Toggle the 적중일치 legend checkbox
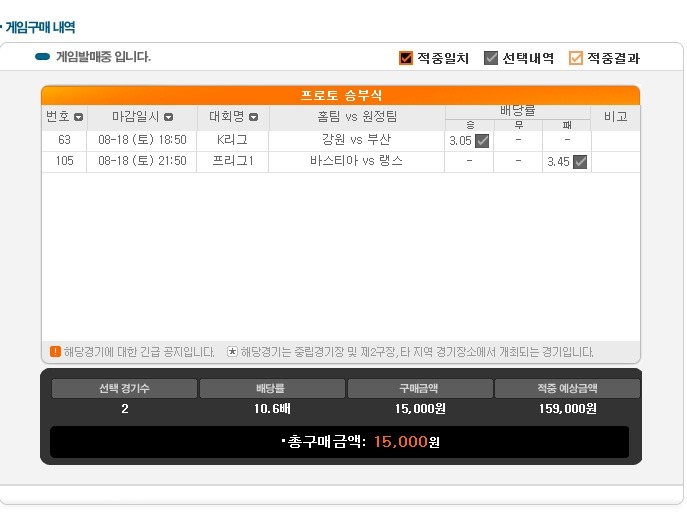 [x=406, y=58]
